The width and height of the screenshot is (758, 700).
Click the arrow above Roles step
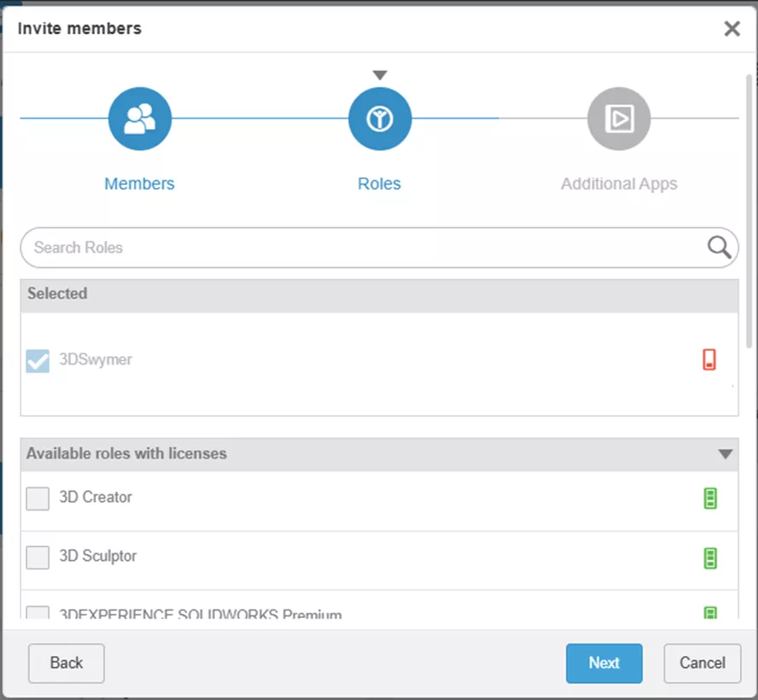(380, 75)
